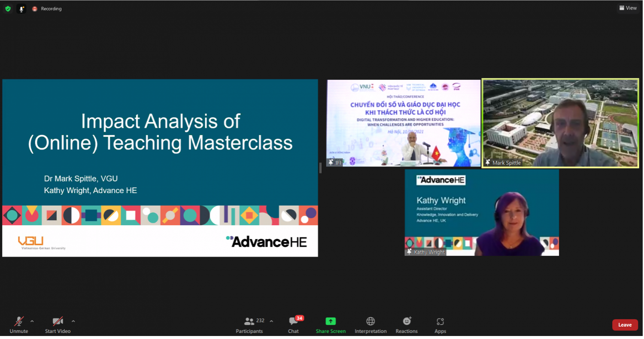Screen dimensions: 644x339
Task: Expand the arrow next to Participants count
Action: click(x=271, y=321)
